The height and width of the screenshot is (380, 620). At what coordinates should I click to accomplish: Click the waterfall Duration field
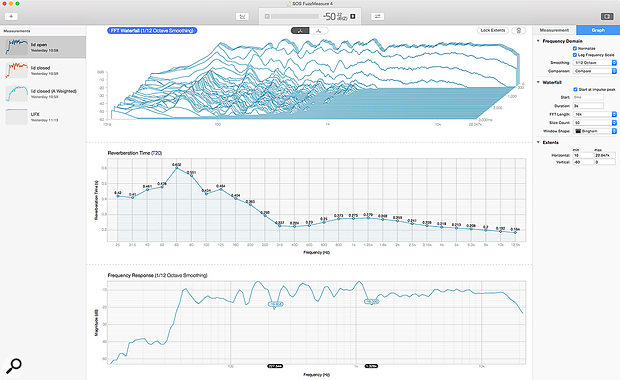[x=588, y=106]
